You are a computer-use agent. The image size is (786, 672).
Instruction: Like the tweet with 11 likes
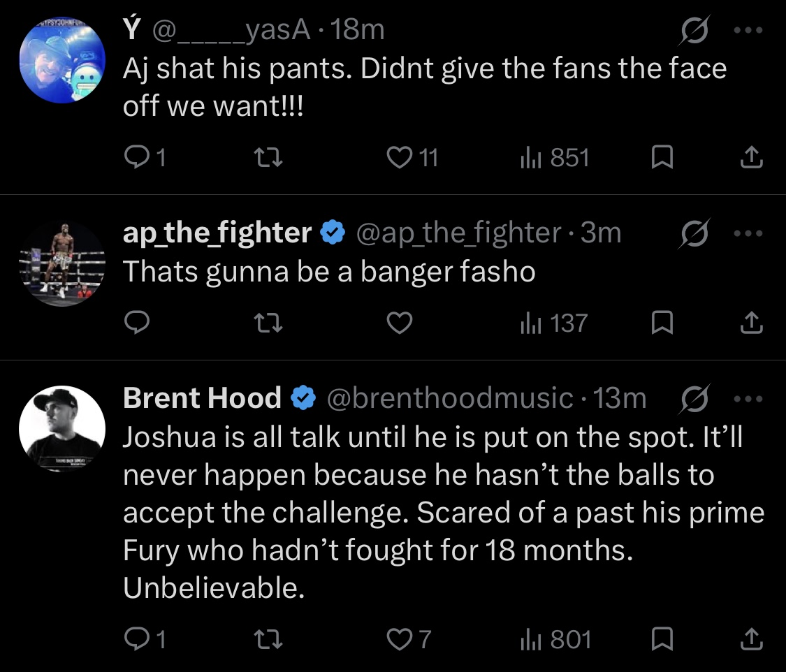coord(412,157)
